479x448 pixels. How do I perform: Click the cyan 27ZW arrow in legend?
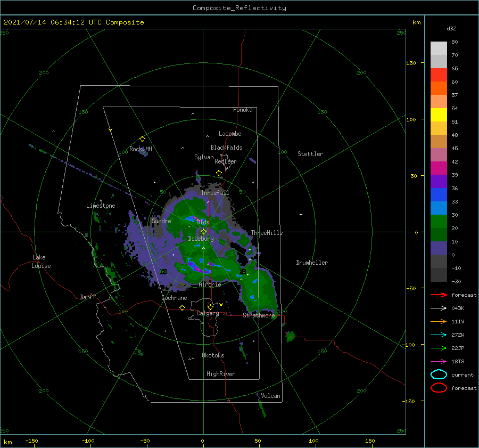pyautogui.click(x=439, y=335)
